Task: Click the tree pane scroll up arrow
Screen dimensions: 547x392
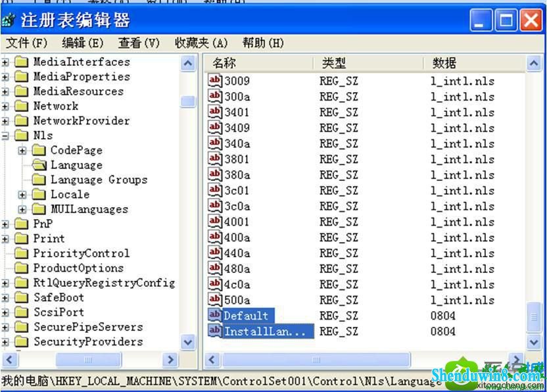Action: click(x=188, y=64)
